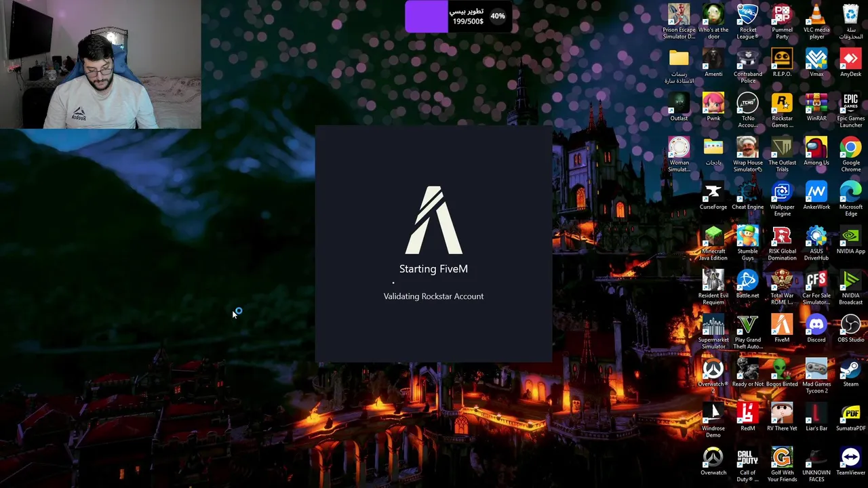
Task: Select the FiveM desktop shortcut icon
Action: [782, 329]
